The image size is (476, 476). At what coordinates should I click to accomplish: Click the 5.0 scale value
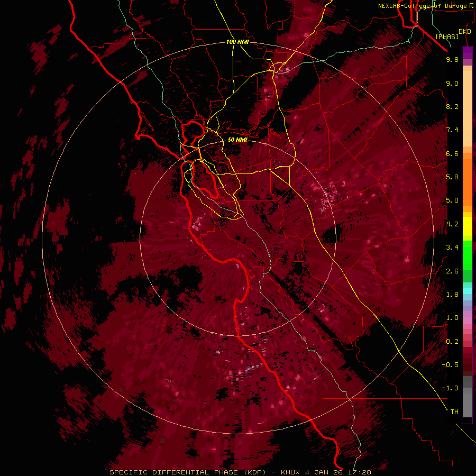click(x=452, y=200)
